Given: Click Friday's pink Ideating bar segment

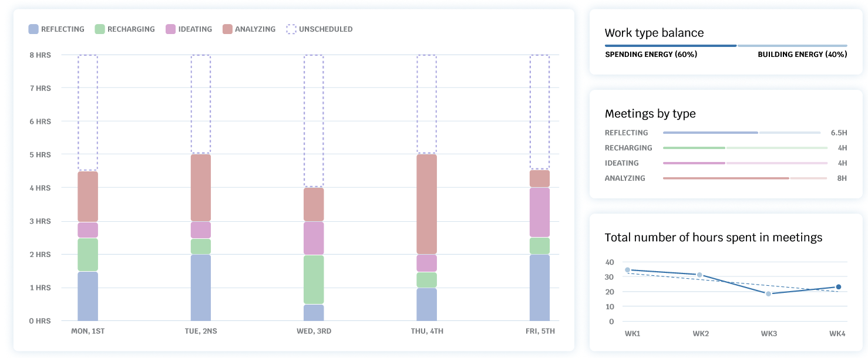Looking at the screenshot, I should click(540, 212).
